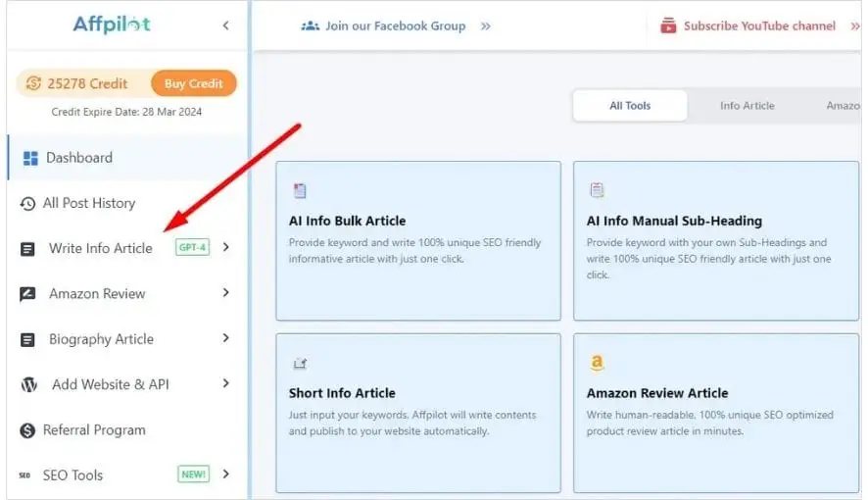Open the Subscribe YouTube channel link
The image size is (868, 500).
759,26
